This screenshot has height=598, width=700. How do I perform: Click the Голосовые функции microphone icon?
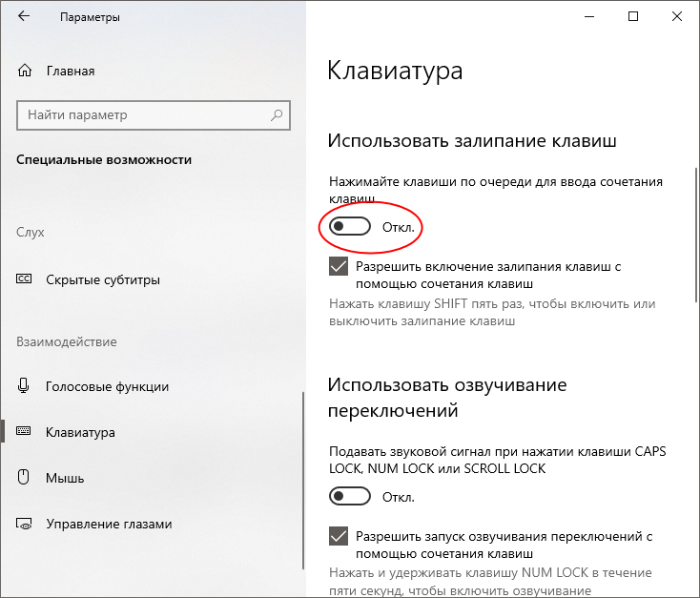(23, 385)
